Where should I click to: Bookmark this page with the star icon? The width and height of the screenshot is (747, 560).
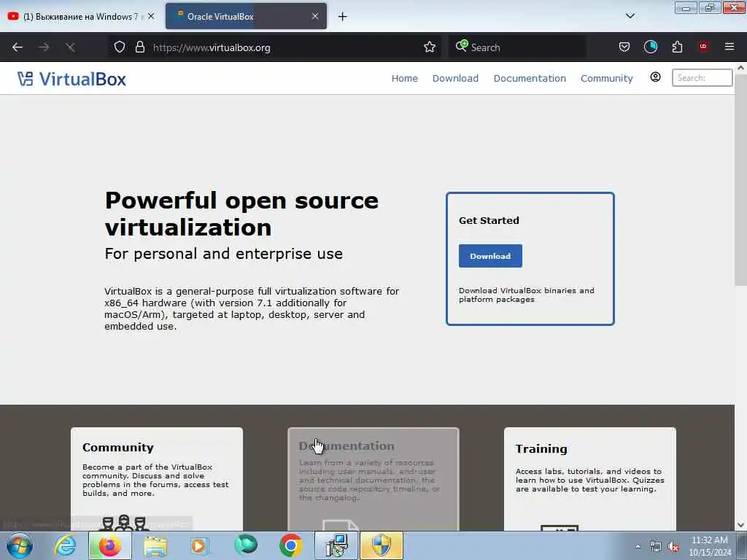click(429, 47)
